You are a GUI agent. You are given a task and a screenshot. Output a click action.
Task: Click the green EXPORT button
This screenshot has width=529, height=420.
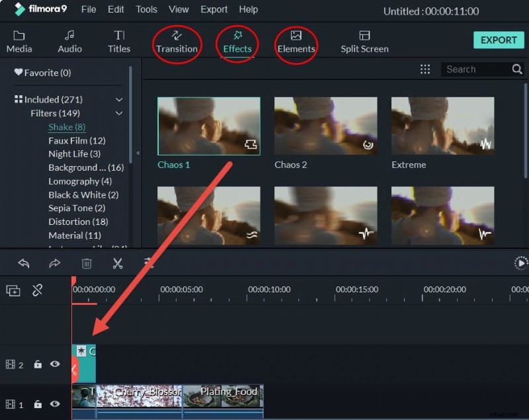[x=499, y=40]
